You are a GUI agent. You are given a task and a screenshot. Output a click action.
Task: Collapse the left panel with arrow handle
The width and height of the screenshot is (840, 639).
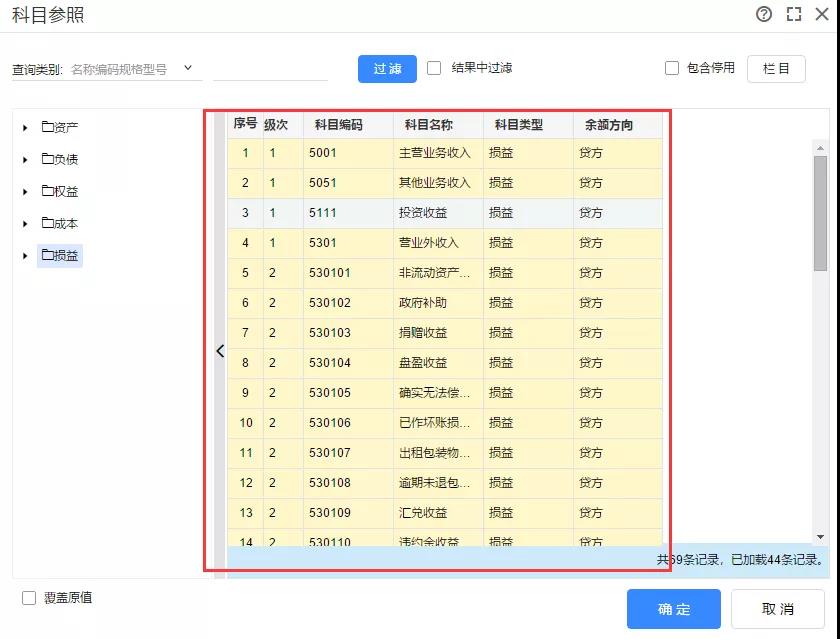(220, 351)
